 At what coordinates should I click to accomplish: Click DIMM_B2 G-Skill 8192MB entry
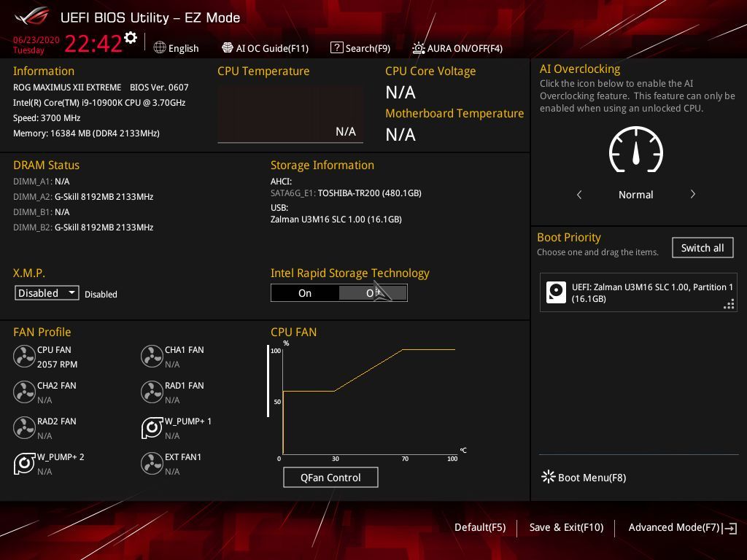tap(83, 227)
